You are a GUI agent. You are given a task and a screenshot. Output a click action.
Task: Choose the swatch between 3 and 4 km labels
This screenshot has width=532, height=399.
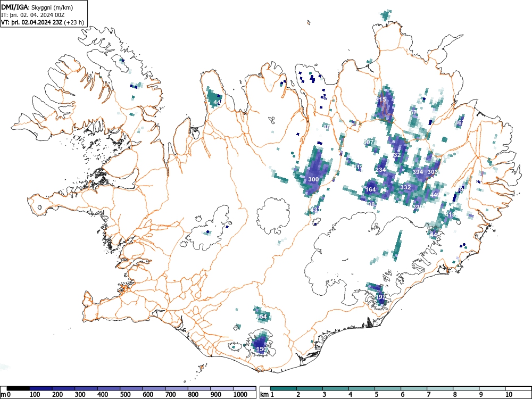[336, 388]
